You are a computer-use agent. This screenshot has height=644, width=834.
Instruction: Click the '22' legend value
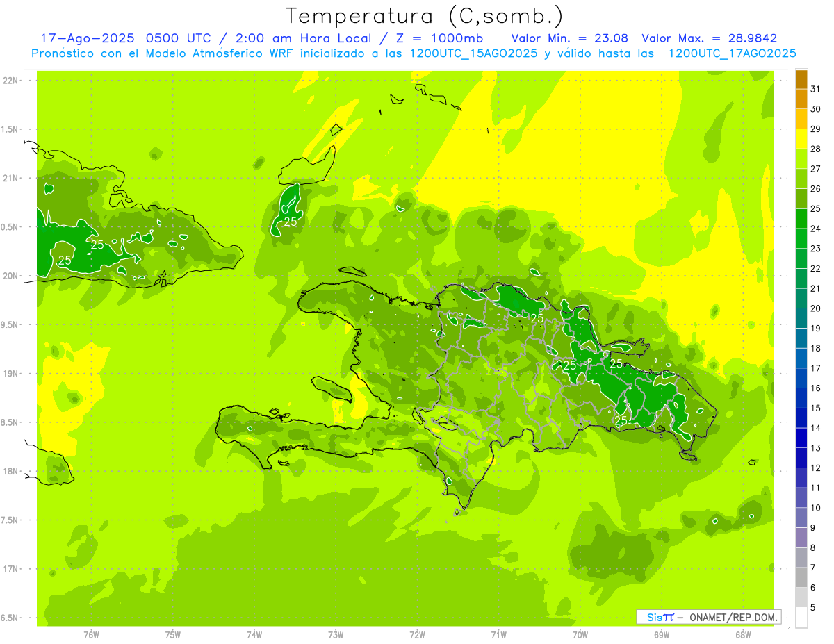click(816, 268)
